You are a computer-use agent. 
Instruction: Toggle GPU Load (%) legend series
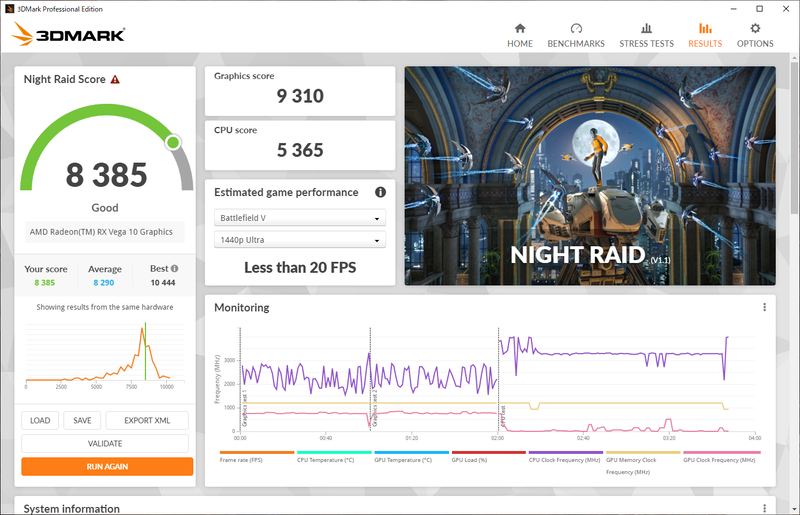[x=488, y=456]
